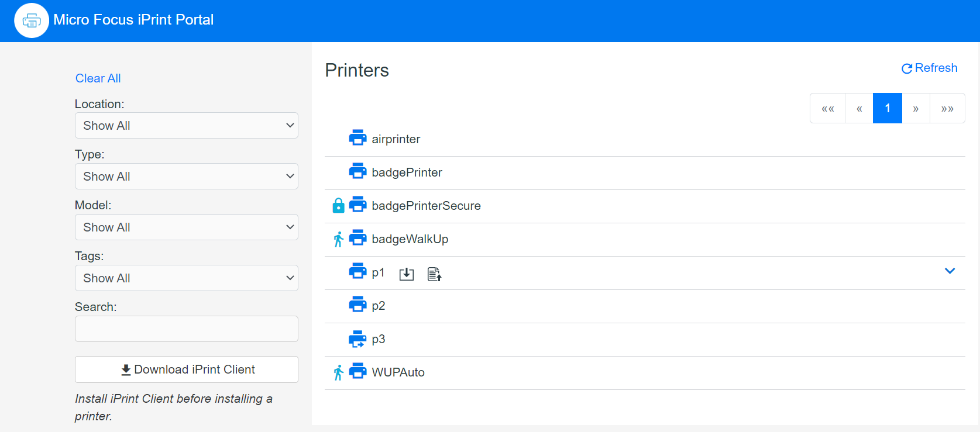Viewport: 980px width, 432px height.
Task: Click the lock icon beside badgePrinterSecure
Action: point(338,206)
